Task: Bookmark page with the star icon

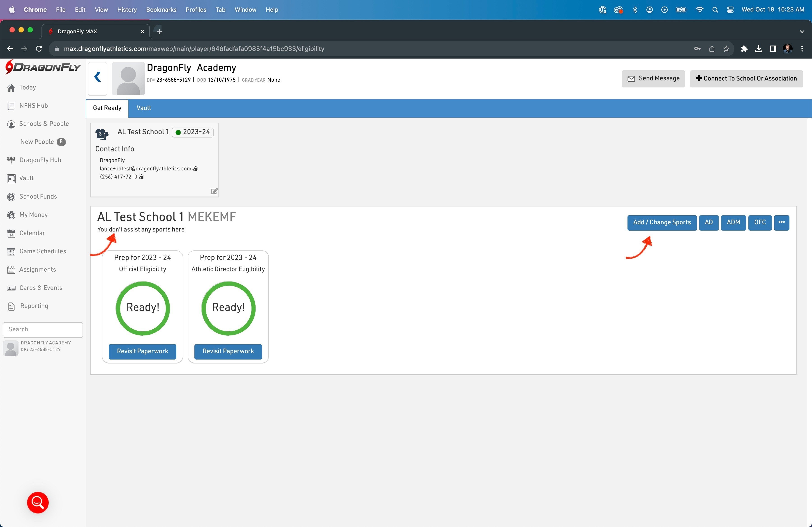Action: tap(726, 49)
